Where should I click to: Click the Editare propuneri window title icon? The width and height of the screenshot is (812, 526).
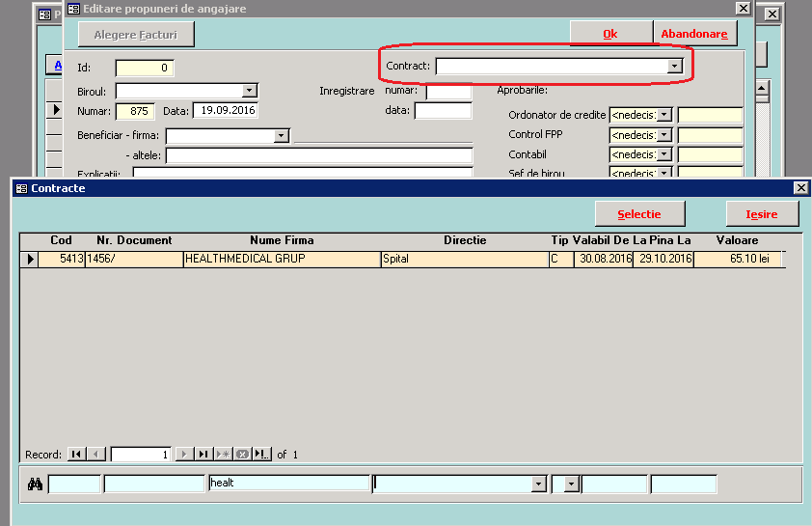coord(72,9)
